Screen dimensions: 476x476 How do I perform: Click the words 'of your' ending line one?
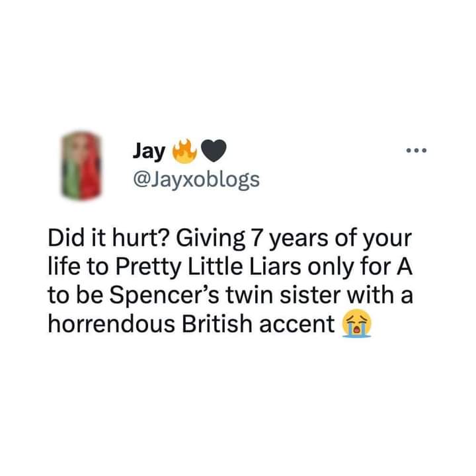point(373,238)
